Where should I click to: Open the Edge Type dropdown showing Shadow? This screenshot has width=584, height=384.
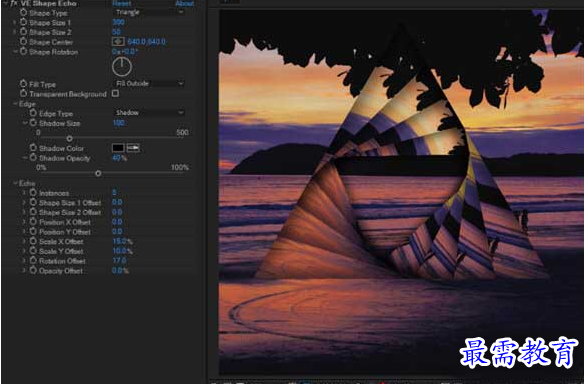148,112
